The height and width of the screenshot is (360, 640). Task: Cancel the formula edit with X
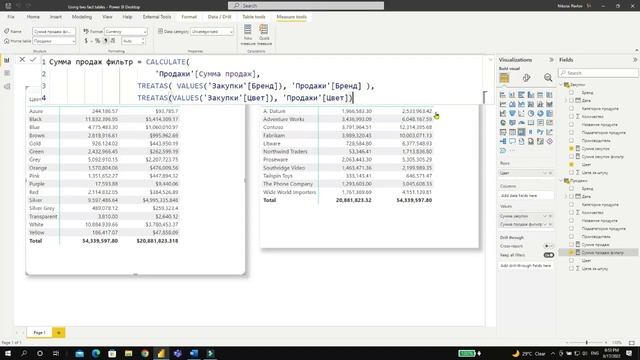pyautogui.click(x=22, y=60)
